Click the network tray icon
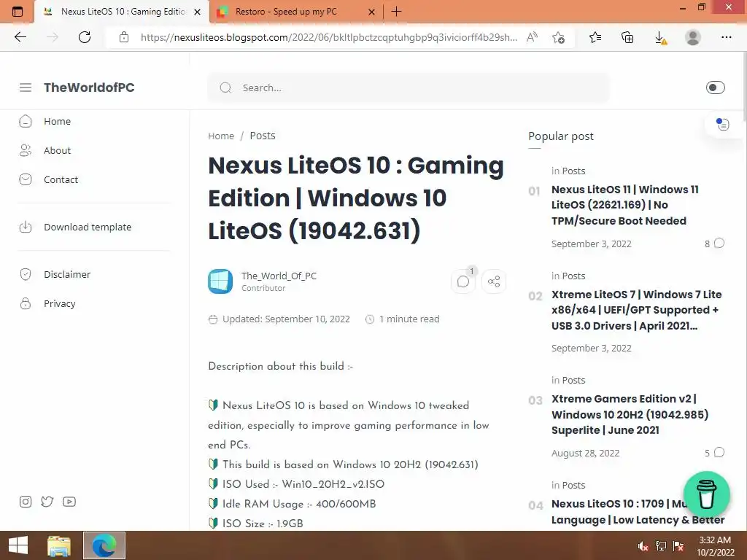The image size is (747, 560). coord(661,546)
